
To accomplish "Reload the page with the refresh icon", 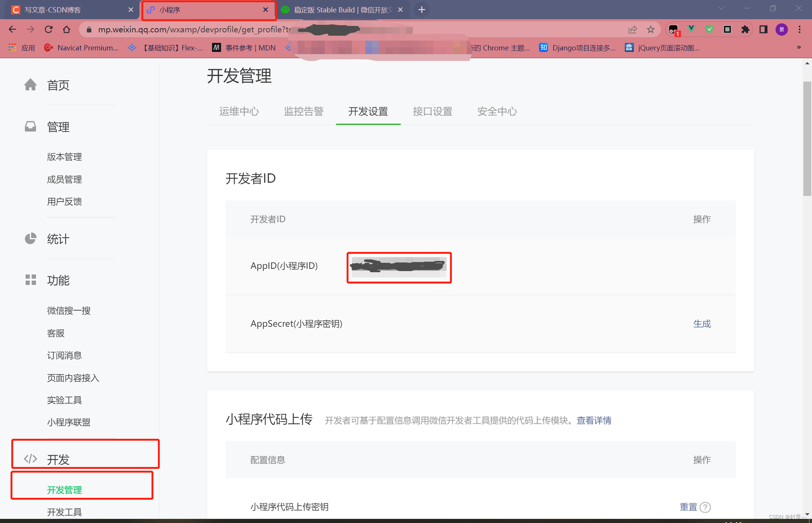I will pyautogui.click(x=48, y=29).
